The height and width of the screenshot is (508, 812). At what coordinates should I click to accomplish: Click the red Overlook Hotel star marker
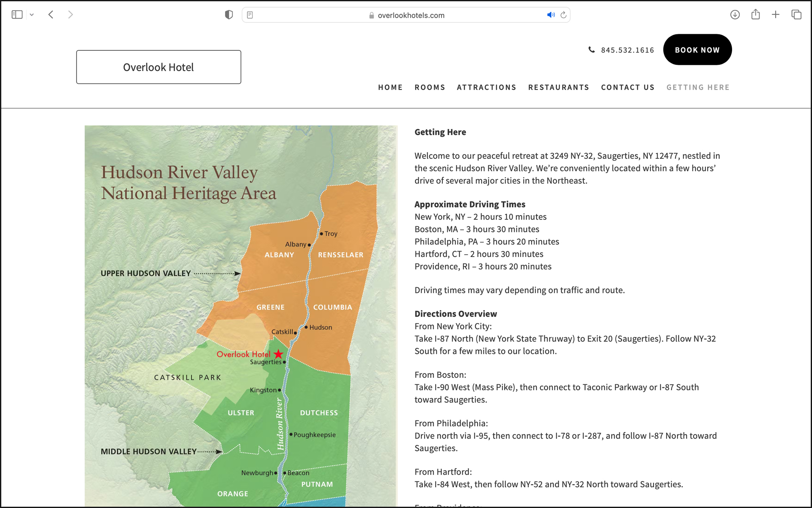(x=278, y=354)
